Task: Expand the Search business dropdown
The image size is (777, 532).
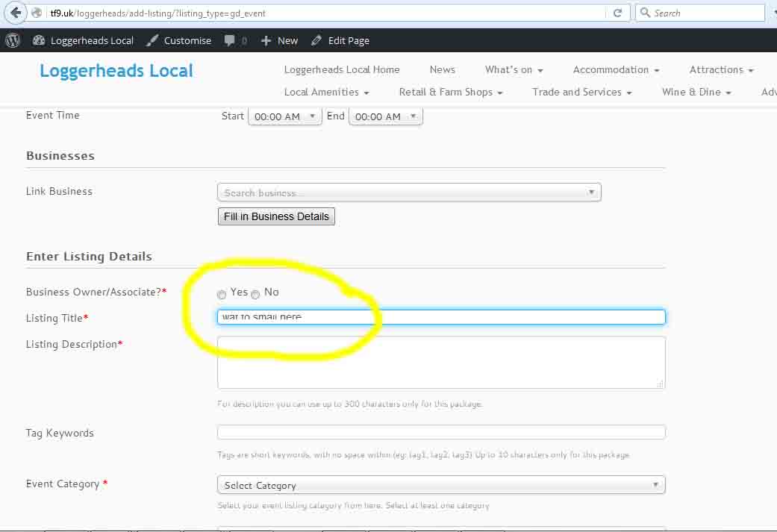Action: pyautogui.click(x=408, y=193)
